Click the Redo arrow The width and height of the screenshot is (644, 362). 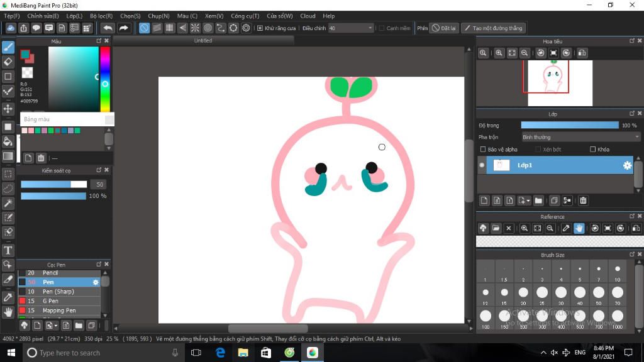tap(123, 28)
